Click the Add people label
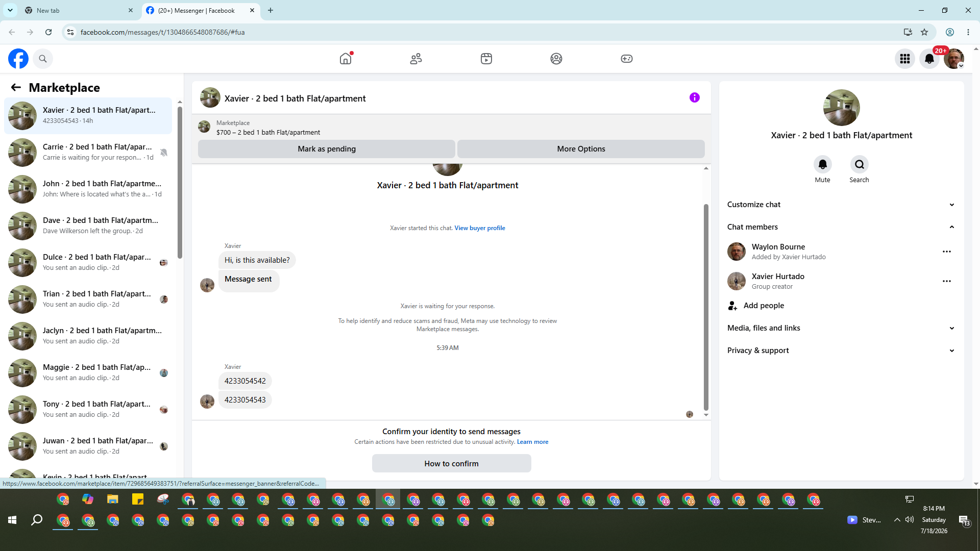The height and width of the screenshot is (551, 980). pos(764,306)
